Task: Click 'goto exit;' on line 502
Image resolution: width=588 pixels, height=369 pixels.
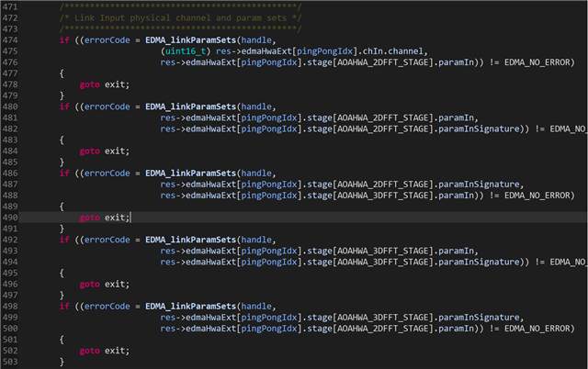Action: pyautogui.click(x=104, y=351)
